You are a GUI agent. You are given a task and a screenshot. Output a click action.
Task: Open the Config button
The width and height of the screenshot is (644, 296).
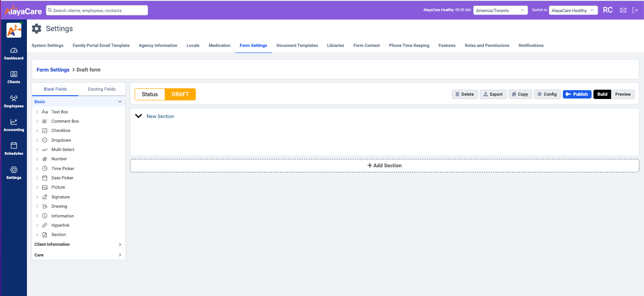coord(547,94)
